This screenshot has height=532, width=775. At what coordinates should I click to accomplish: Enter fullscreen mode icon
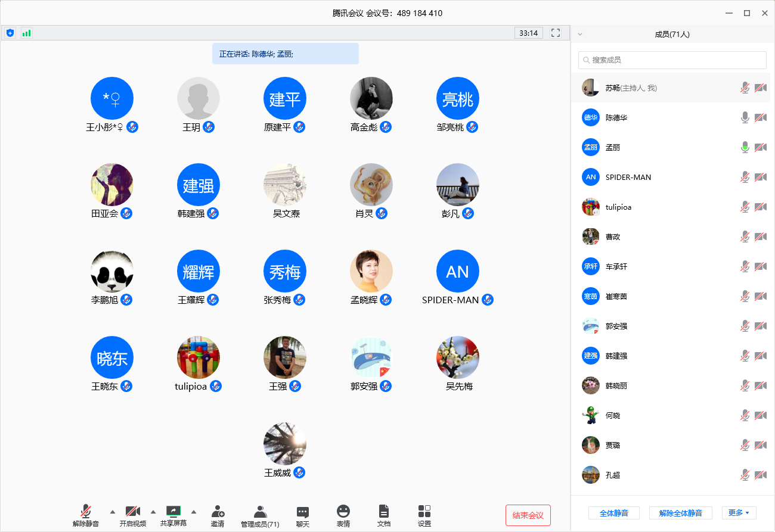pyautogui.click(x=556, y=33)
